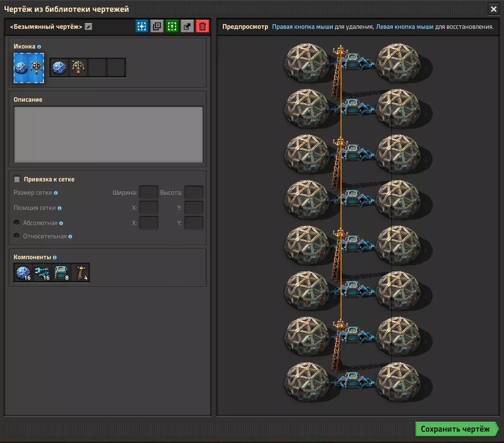Click the pencil icon to rename the blueprint
The width and height of the screenshot is (504, 443).
(88, 27)
